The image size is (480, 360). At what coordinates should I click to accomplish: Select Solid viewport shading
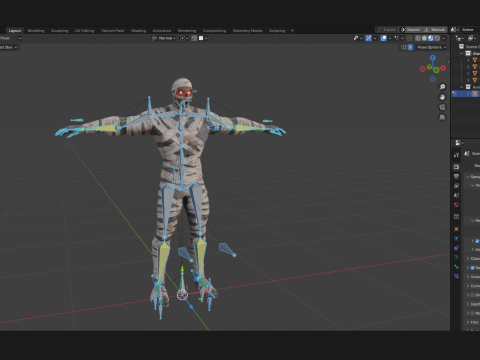(x=424, y=38)
